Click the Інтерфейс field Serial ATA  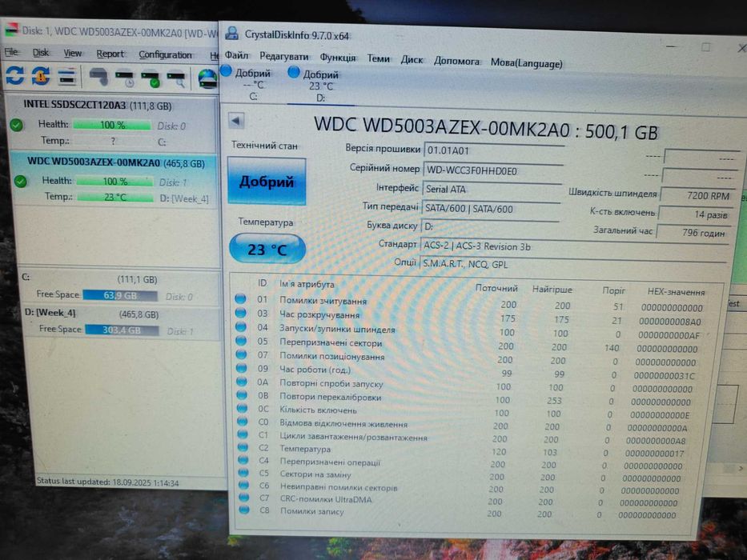(x=492, y=189)
